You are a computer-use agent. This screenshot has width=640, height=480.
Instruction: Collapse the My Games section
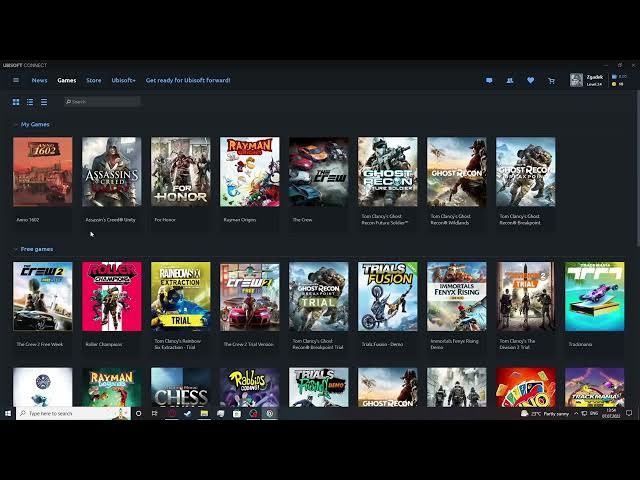point(16,124)
